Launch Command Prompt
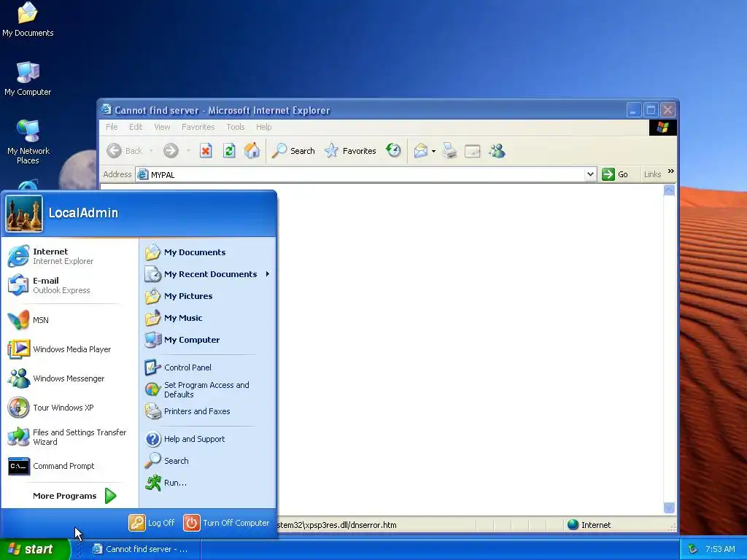Screen dimensions: 747x560 click(69, 466)
